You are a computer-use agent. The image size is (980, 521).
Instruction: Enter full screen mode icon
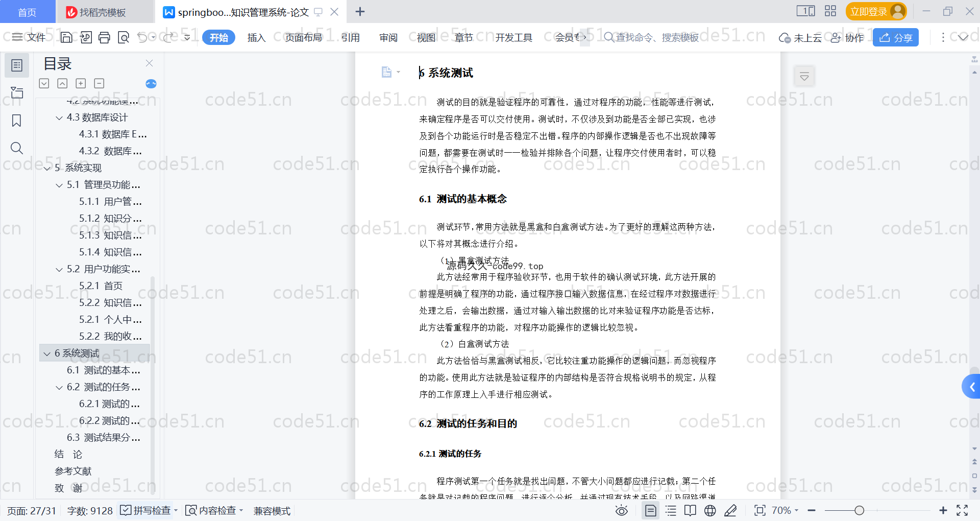(x=962, y=510)
